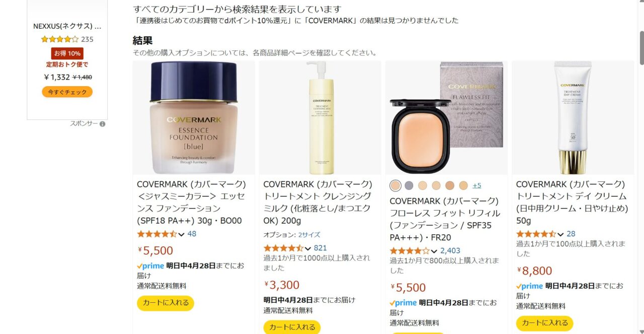Screen dimensions: 644x334
Task: Click the sponsor info icon
Action: tap(103, 124)
